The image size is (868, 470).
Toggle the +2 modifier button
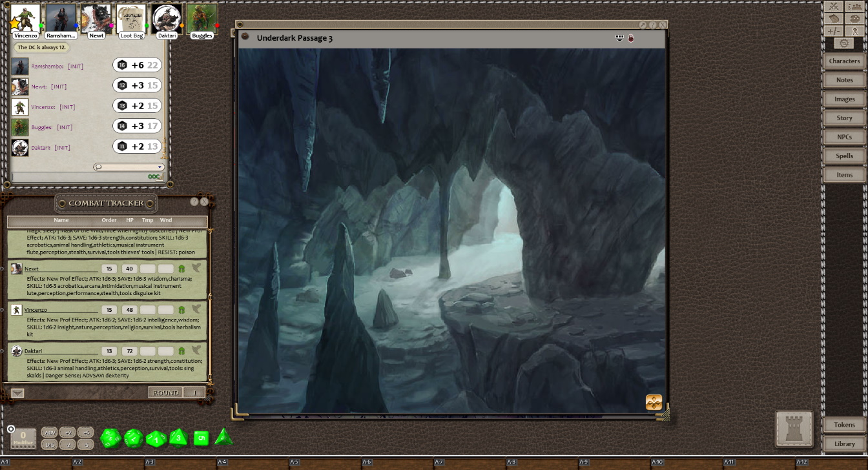click(68, 433)
